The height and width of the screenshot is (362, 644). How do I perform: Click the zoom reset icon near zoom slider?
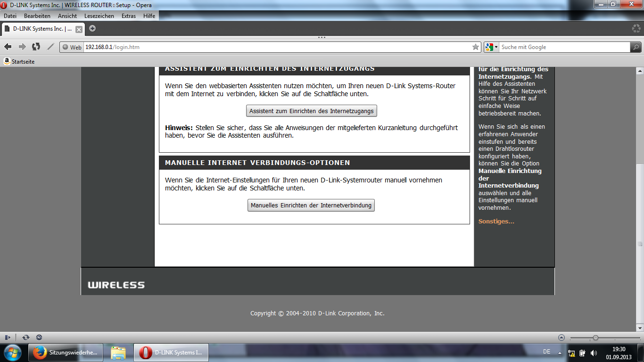coord(561,337)
